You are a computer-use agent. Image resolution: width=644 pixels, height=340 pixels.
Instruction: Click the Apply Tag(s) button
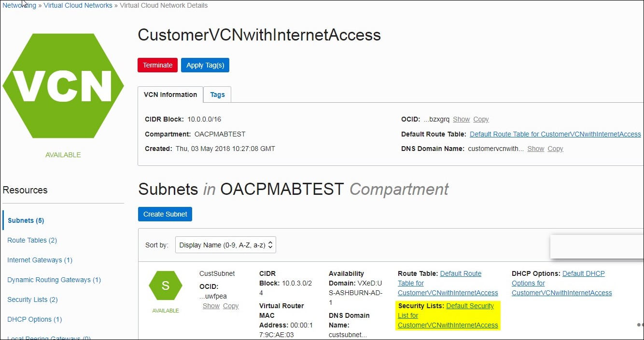[x=205, y=65]
